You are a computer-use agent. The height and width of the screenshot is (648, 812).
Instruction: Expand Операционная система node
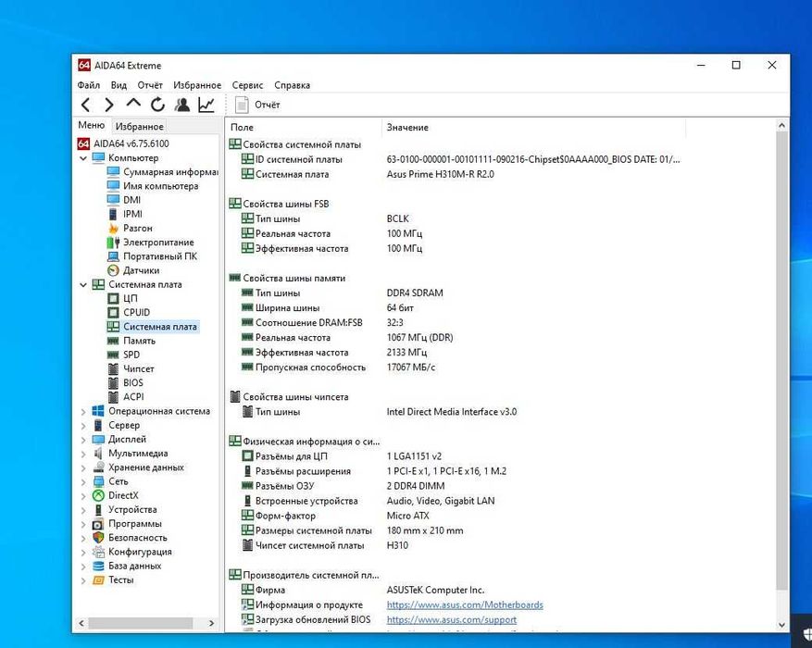point(83,411)
